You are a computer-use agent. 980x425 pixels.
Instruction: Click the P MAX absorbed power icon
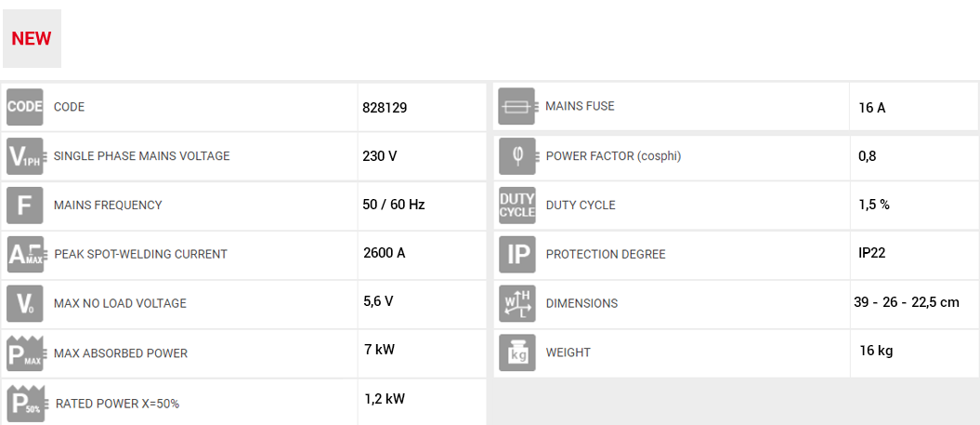[25, 352]
